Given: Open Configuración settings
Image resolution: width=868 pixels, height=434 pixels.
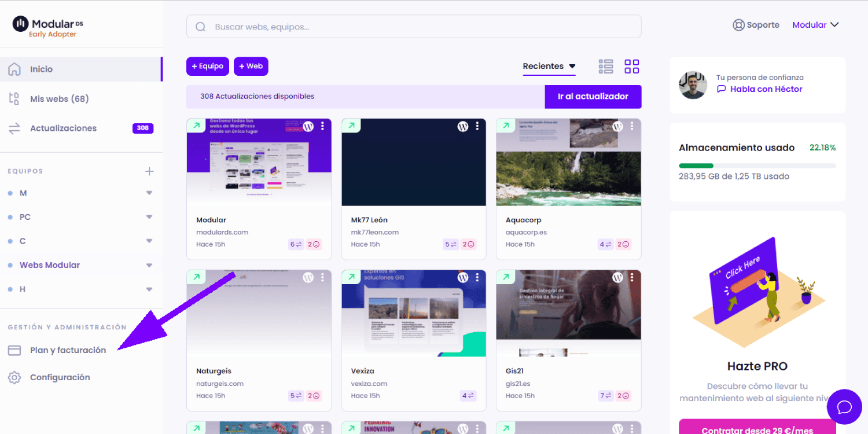Looking at the screenshot, I should pyautogui.click(x=60, y=377).
